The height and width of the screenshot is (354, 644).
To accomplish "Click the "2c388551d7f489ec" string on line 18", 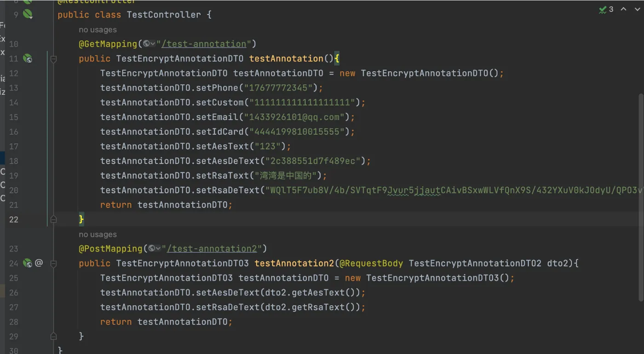I will 313,161.
